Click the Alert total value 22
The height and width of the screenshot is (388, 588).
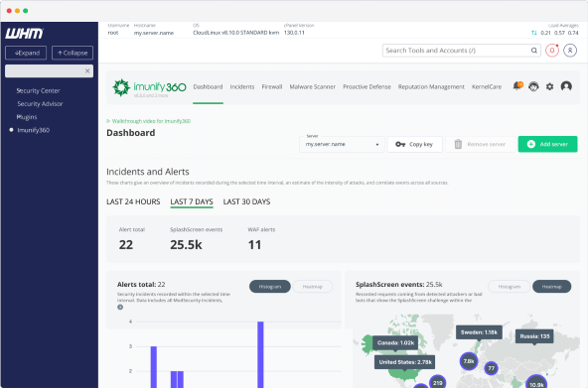point(126,244)
